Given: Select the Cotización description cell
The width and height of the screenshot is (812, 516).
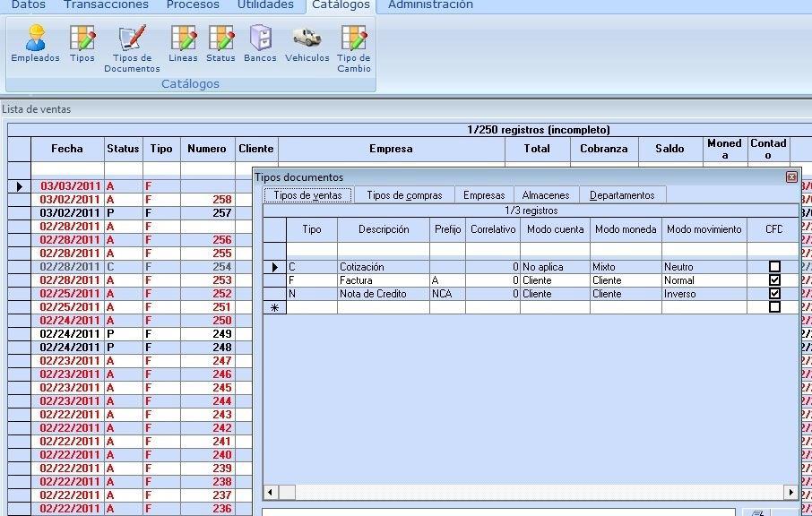Looking at the screenshot, I should (384, 267).
